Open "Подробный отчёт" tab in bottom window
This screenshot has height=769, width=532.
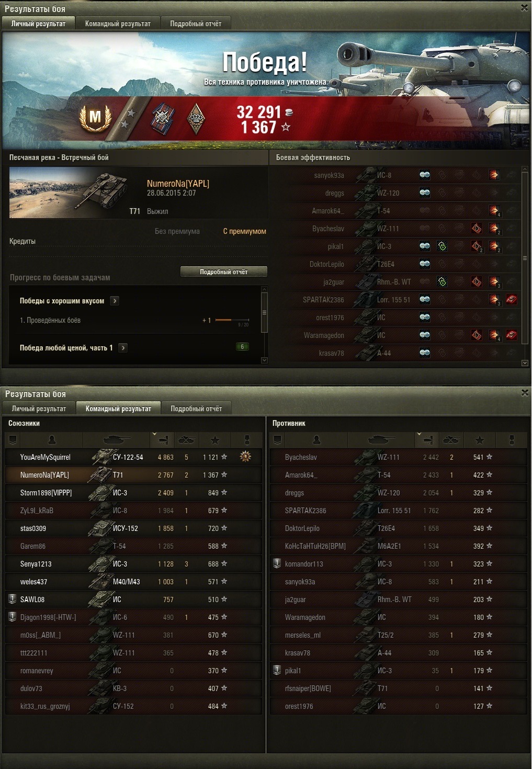point(196,409)
